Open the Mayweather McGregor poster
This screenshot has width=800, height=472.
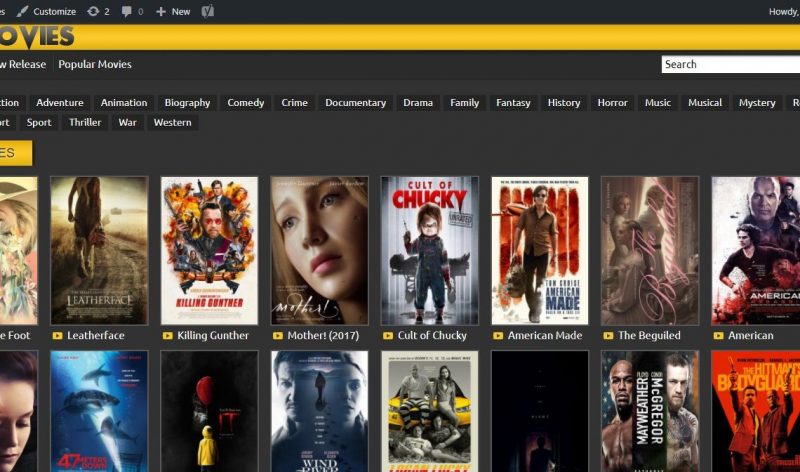click(x=650, y=411)
